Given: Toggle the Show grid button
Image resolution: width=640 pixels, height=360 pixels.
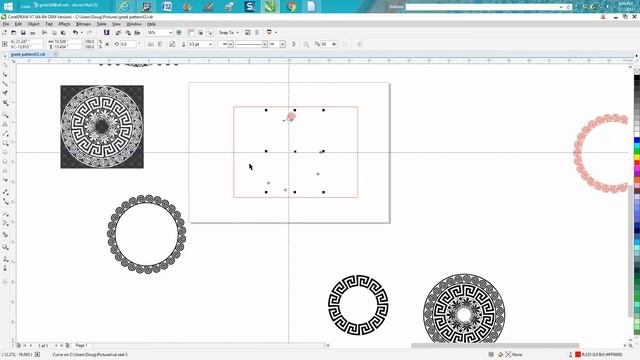Looking at the screenshot, I should (x=200, y=32).
